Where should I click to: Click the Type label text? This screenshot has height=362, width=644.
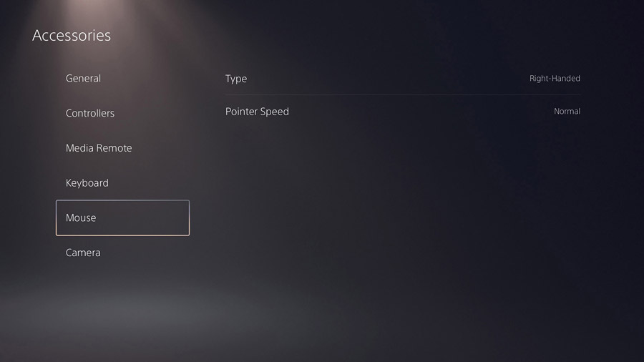pyautogui.click(x=235, y=79)
